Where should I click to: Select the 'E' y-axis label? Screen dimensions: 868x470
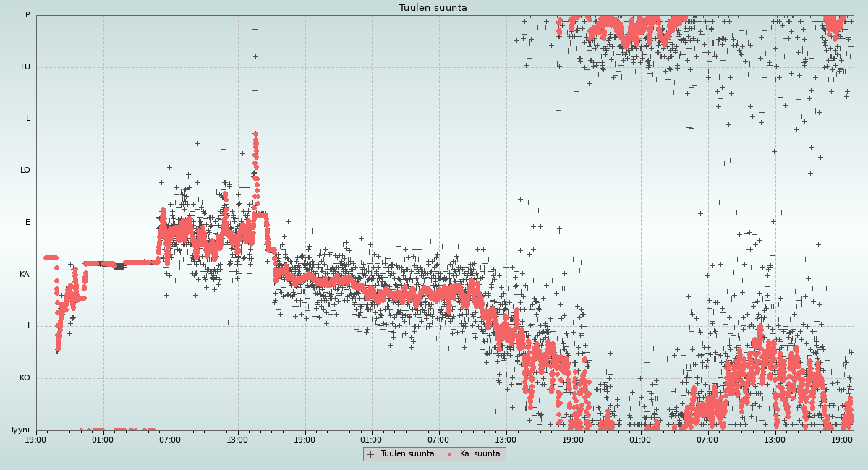pos(28,223)
